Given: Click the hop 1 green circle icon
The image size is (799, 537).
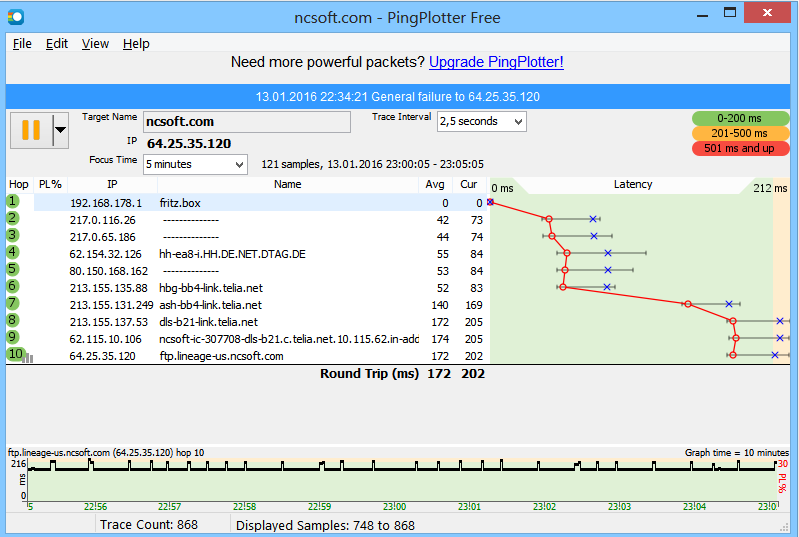Looking at the screenshot, I should pos(13,202).
